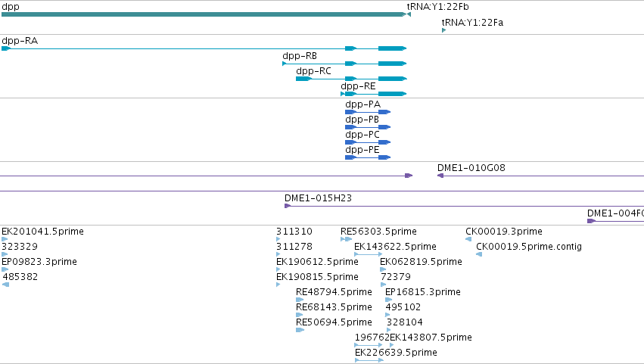This screenshot has height=364, width=644.
Task: Select the dpp-RE transcript label
Action: click(x=358, y=86)
